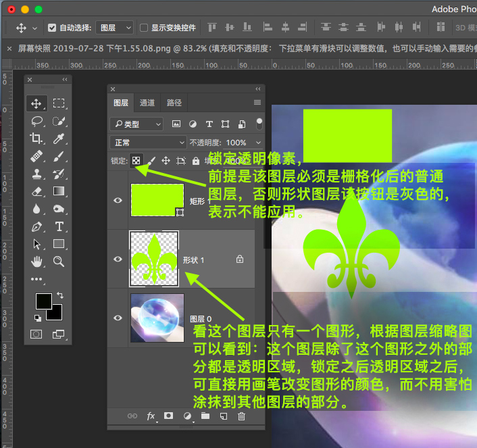Select the Pen tool
The image size is (477, 448).
pos(36,227)
